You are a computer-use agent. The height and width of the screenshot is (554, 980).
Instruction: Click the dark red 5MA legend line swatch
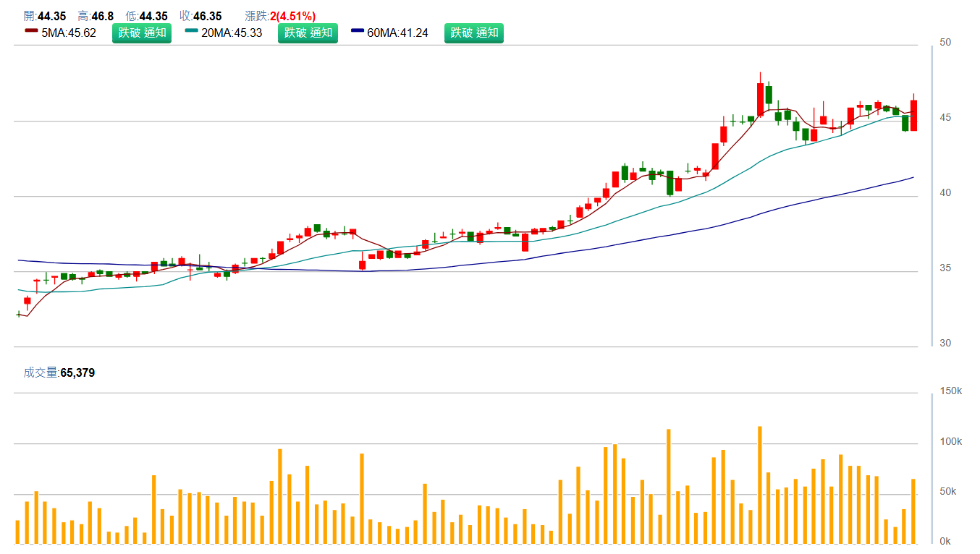31,31
